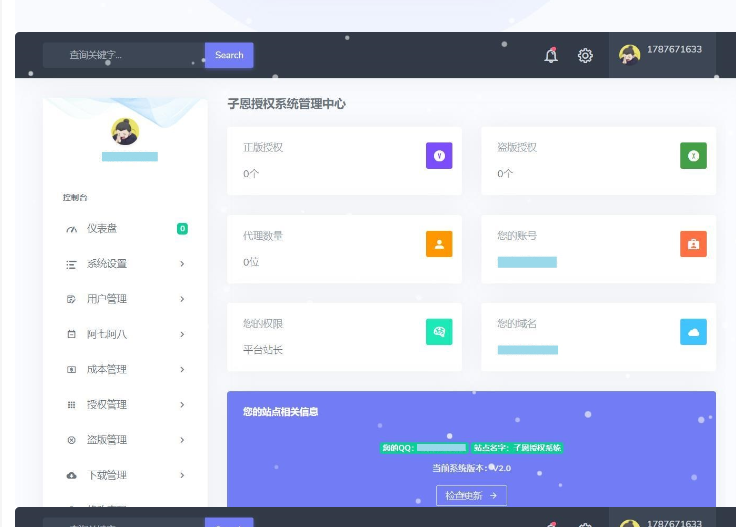Open the 盗版管理 menu item
736x527 pixels.
point(126,440)
